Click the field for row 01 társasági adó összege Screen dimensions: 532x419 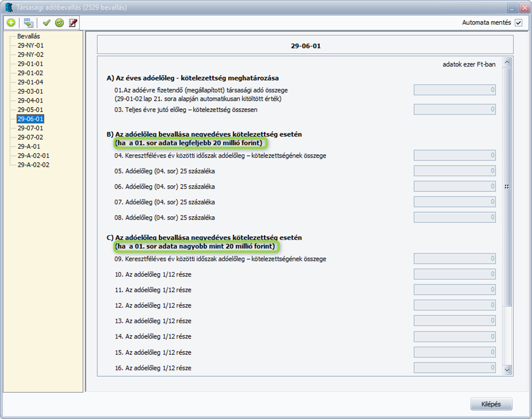click(x=455, y=90)
